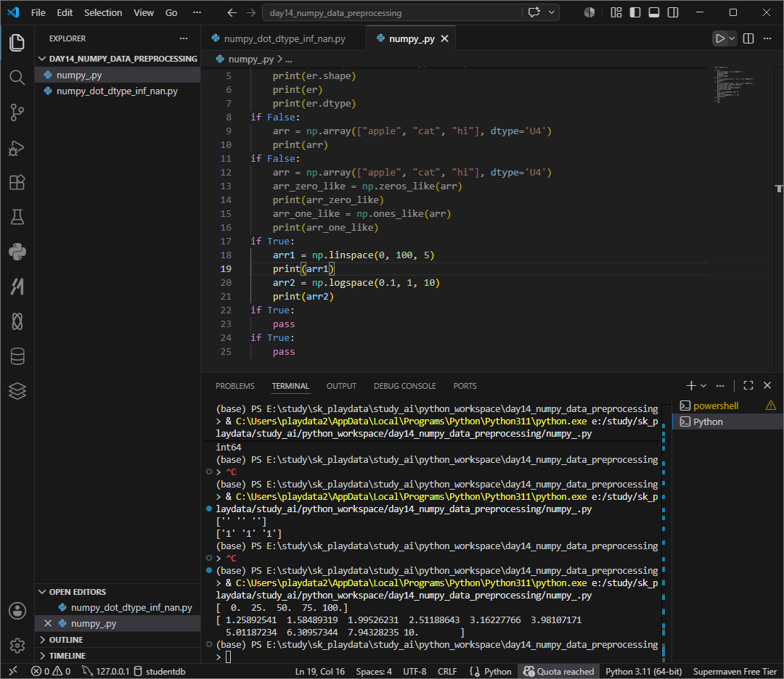This screenshot has height=679, width=784.
Task: Show hidden menus via ellipsis in menu bar
Action: coord(197,12)
